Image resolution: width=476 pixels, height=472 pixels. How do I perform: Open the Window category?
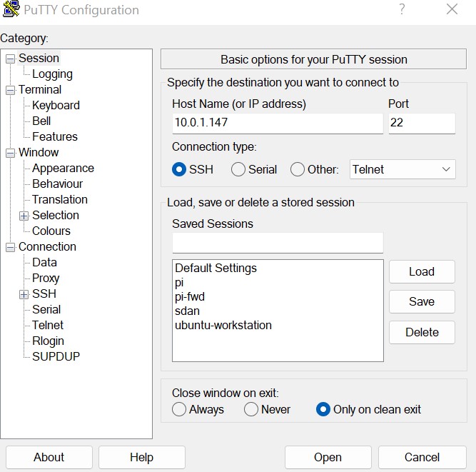click(x=39, y=153)
